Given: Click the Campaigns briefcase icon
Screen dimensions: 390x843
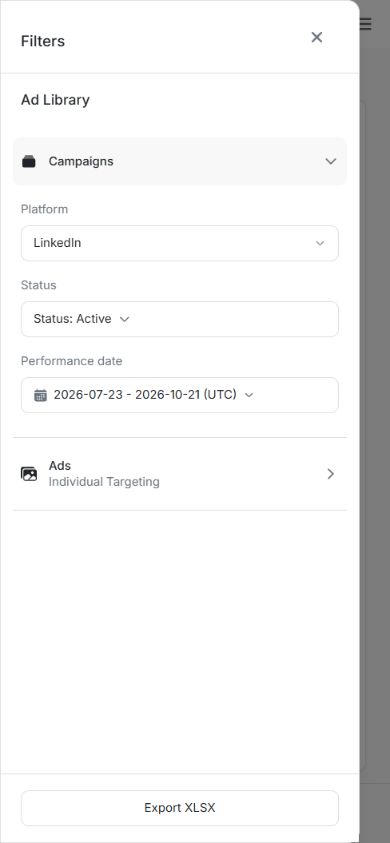Looking at the screenshot, I should [x=29, y=161].
